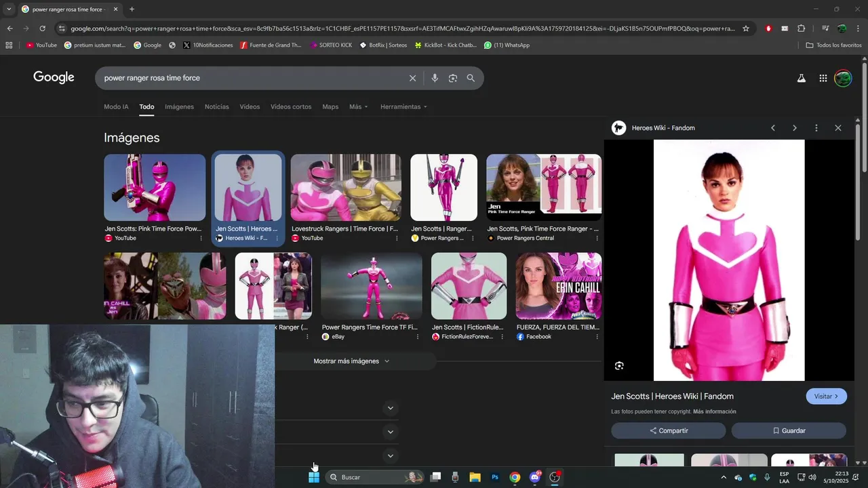The width and height of the screenshot is (868, 488).
Task: Show next image in preview panel
Action: (x=795, y=128)
